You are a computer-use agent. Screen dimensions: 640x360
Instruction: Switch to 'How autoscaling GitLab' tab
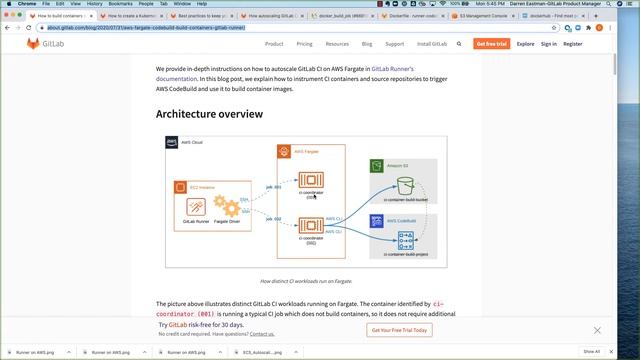point(272,16)
